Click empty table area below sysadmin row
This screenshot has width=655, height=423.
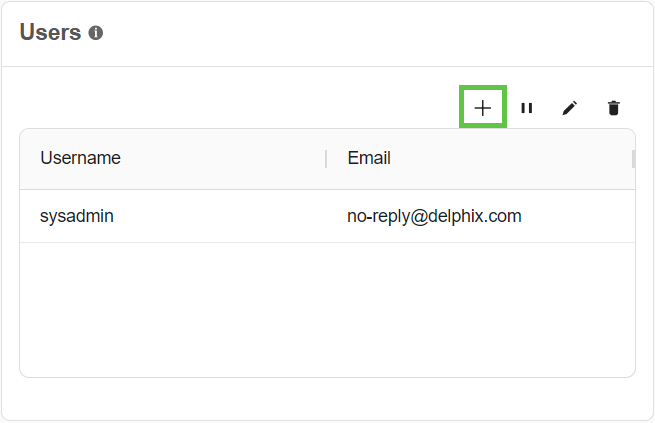327,310
